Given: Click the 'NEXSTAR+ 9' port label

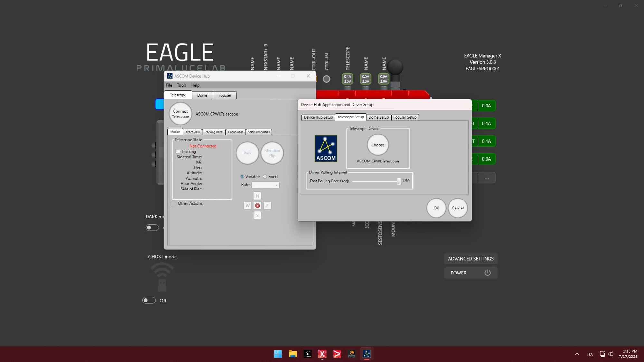Looking at the screenshot, I should [x=266, y=57].
